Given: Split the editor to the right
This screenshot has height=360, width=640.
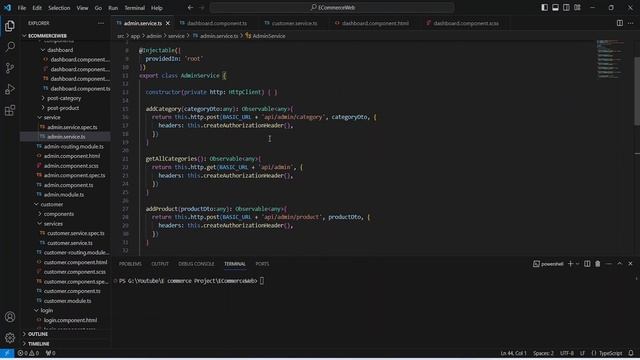Looking at the screenshot, I should pos(620,23).
